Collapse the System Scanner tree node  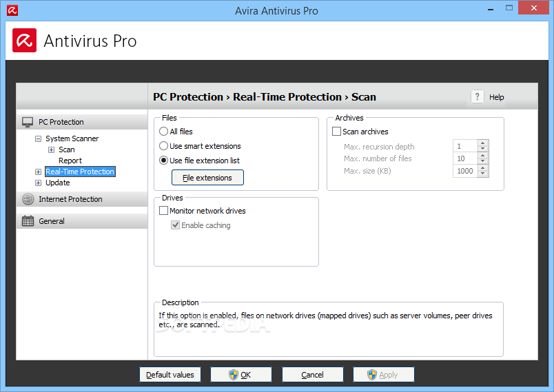(x=38, y=138)
